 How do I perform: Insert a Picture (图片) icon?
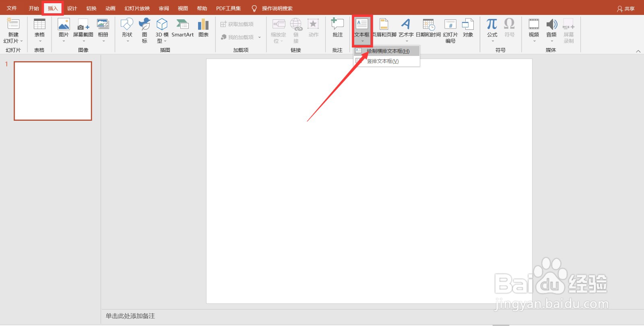click(x=64, y=24)
